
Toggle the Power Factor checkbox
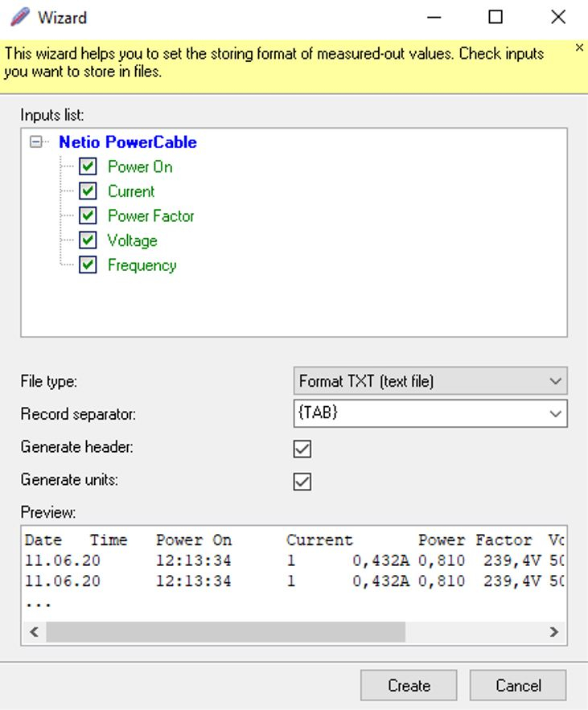tap(88, 216)
